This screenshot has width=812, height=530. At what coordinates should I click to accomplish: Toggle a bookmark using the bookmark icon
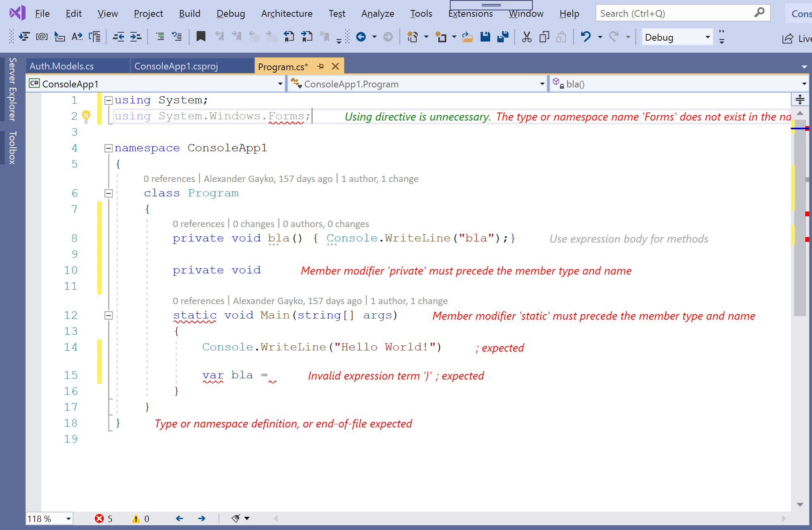click(x=201, y=37)
